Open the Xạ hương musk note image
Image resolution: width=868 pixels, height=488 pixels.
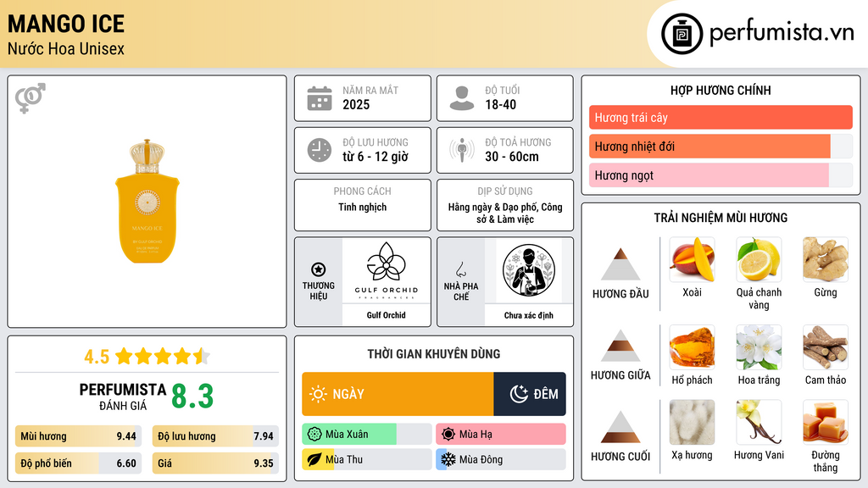[692, 422]
